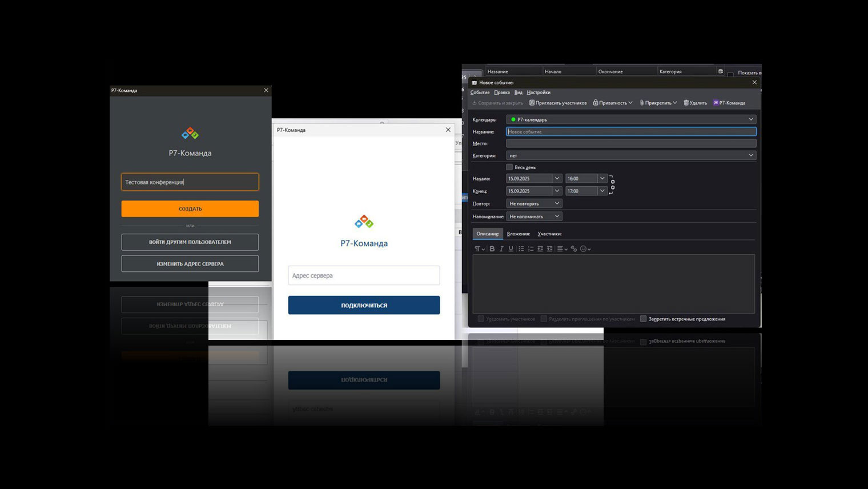Click the orange СОЗДАТЬ button
The height and width of the screenshot is (489, 868).
(190, 209)
